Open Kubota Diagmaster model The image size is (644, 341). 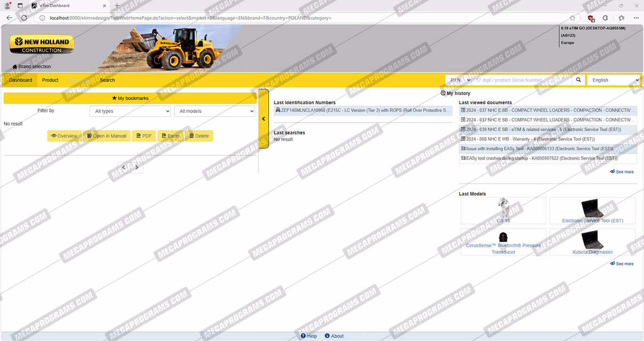tap(593, 242)
